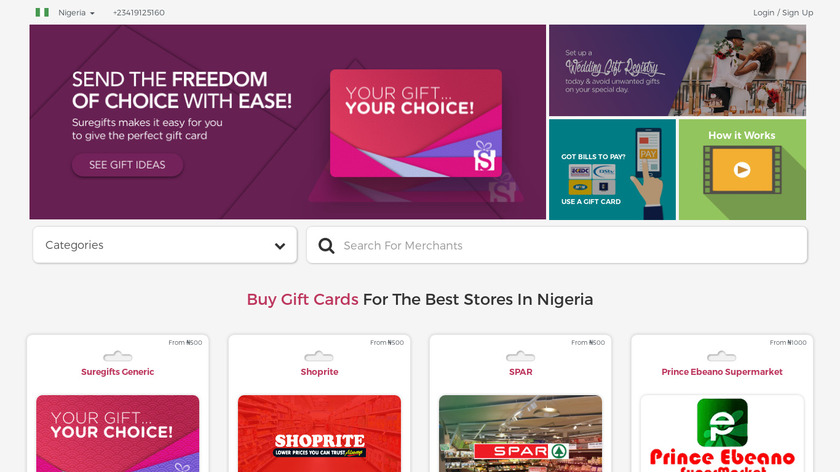Screen dimensions: 840x472
Task: Open Login / Sign Up link
Action: point(783,12)
